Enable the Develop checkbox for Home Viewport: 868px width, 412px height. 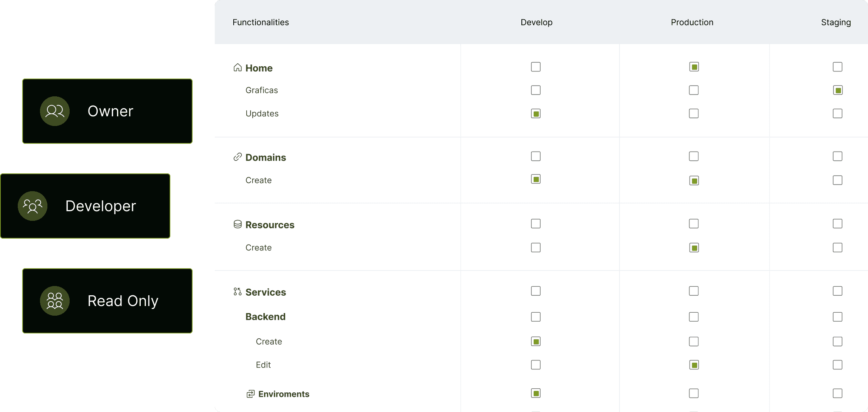[536, 67]
